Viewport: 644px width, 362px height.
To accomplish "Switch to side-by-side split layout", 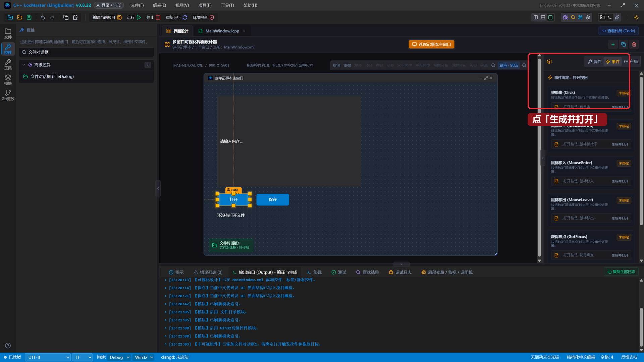I will pos(536,17).
